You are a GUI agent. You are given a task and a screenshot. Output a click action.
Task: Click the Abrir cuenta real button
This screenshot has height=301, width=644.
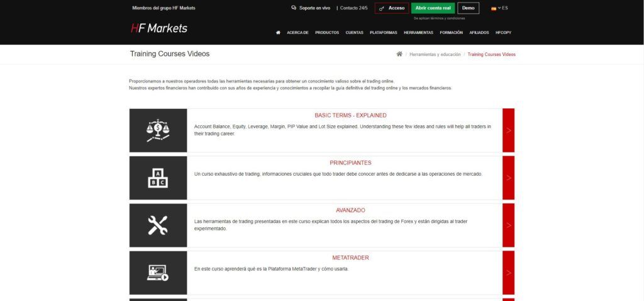(x=433, y=8)
